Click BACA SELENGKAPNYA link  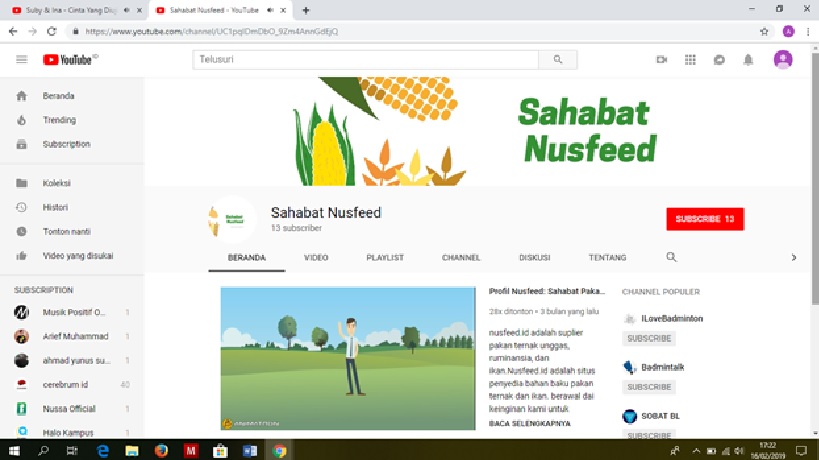pyautogui.click(x=529, y=423)
